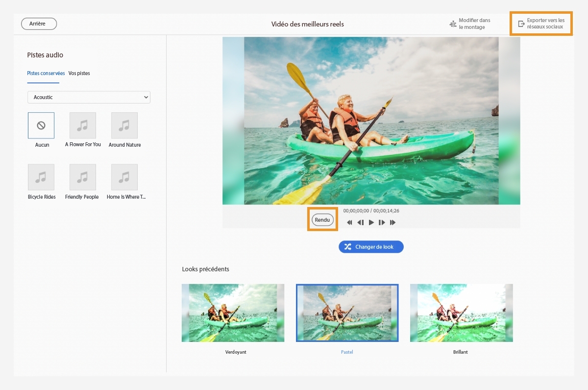
Task: Choose the A Flower For You track
Action: click(x=83, y=126)
